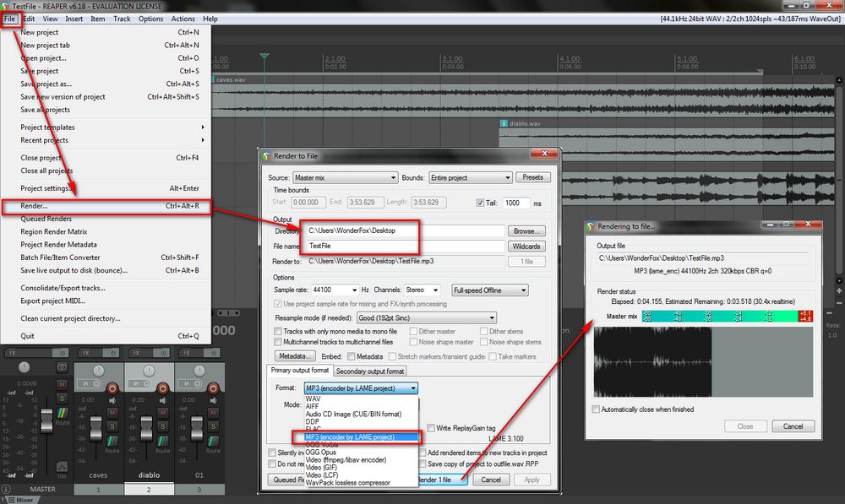Choose Render... from the File menu
Screen dimensions: 845x504
[x=106, y=206]
